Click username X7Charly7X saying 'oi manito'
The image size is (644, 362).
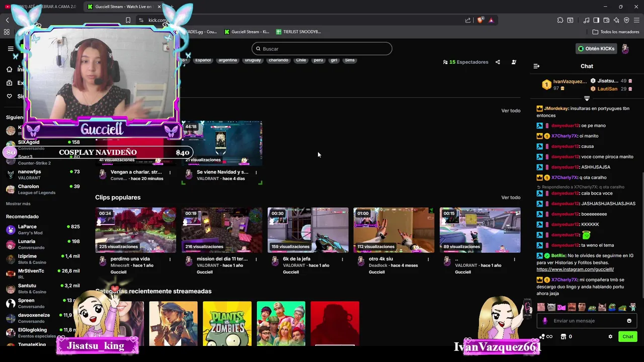(564, 136)
